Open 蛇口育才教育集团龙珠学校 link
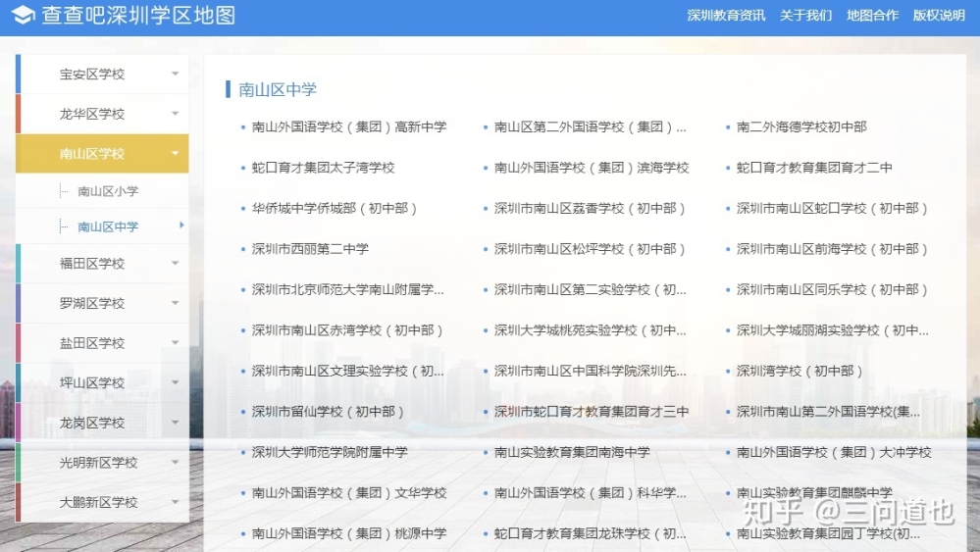This screenshot has width=980, height=552. (x=590, y=533)
